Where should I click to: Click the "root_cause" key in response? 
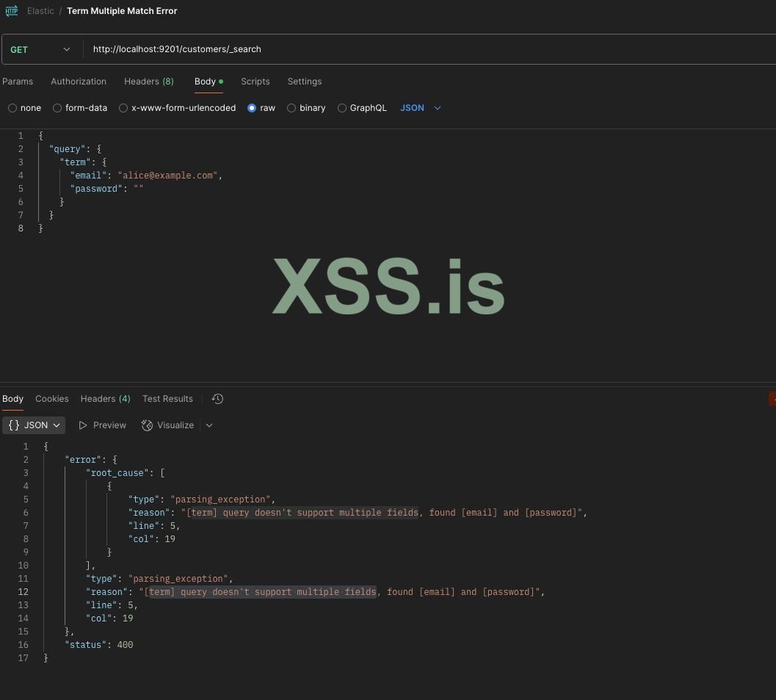pos(117,473)
